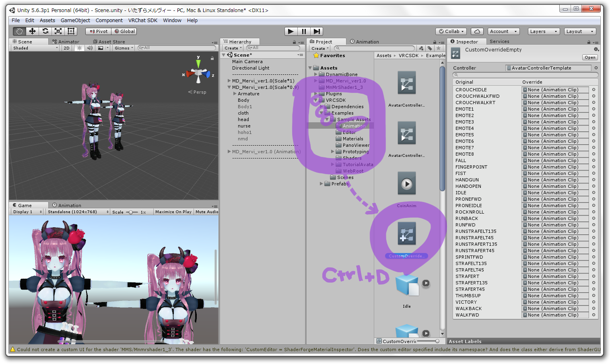
Task: Start Play mode
Action: tap(291, 31)
